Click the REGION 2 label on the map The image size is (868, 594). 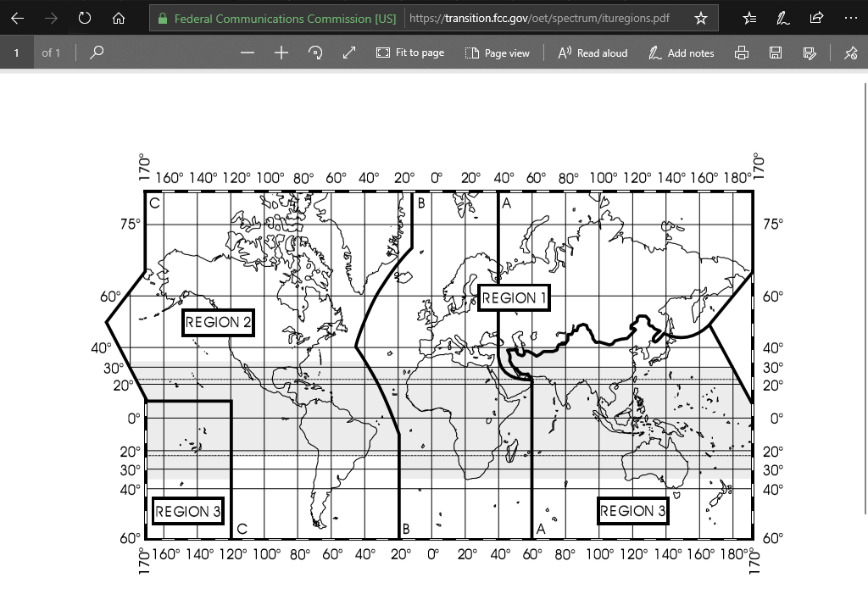pyautogui.click(x=218, y=323)
